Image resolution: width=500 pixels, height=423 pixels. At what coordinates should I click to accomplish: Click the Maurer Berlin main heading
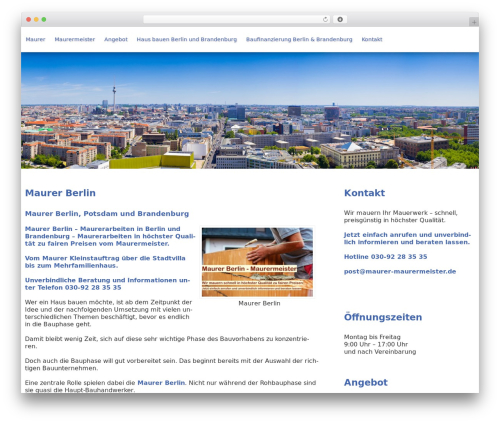(60, 193)
